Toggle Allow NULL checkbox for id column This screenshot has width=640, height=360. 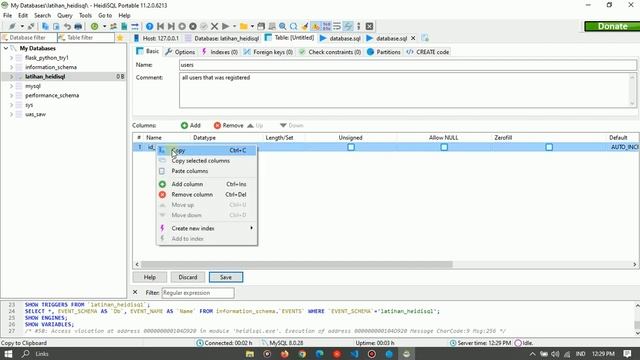click(444, 147)
